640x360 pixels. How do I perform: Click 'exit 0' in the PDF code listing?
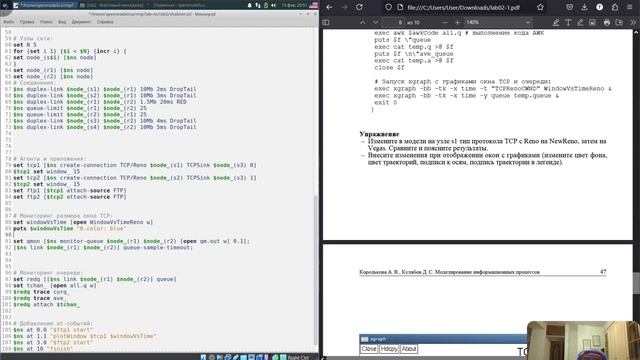(385, 103)
